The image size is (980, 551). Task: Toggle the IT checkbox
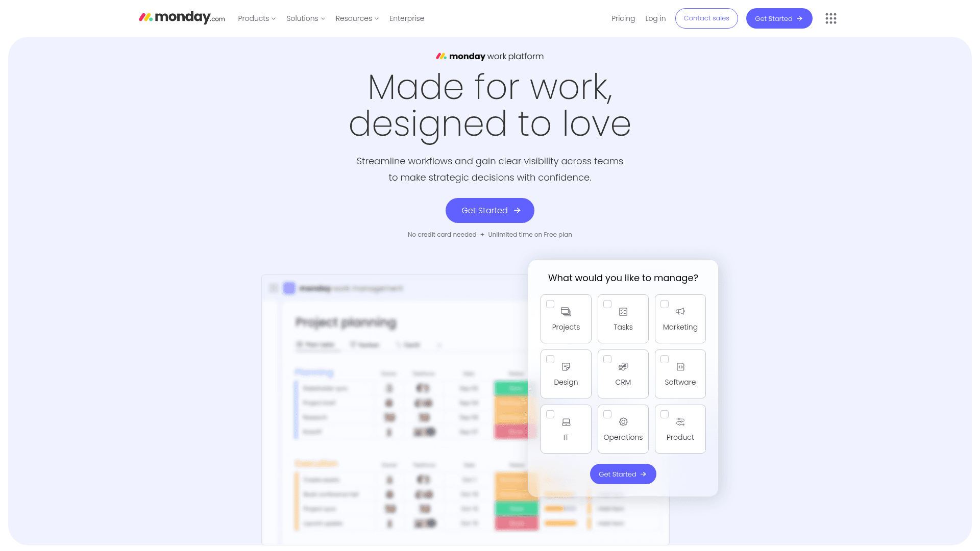pyautogui.click(x=550, y=414)
